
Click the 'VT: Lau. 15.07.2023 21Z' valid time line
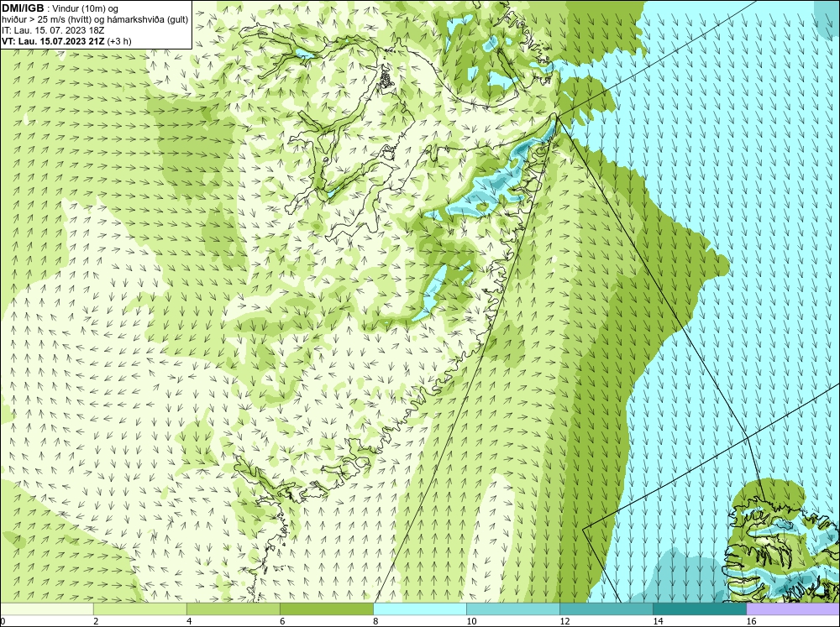point(66,40)
